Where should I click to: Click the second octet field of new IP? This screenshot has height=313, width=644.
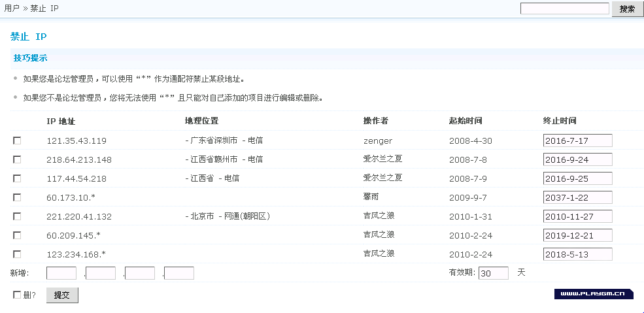(x=101, y=273)
